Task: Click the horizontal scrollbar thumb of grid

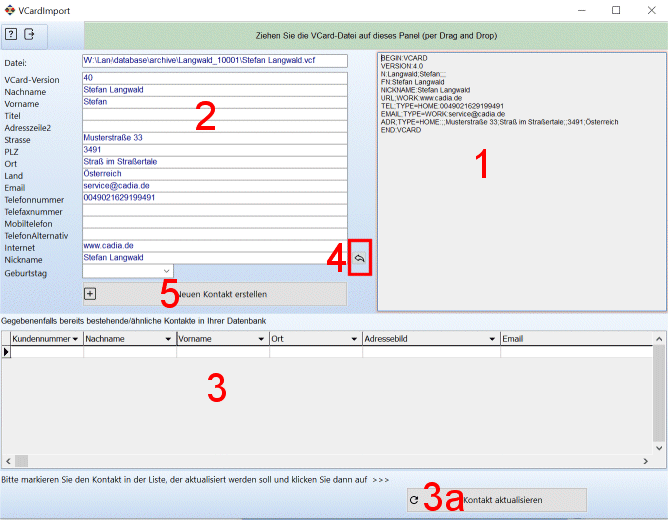Action: coord(21,461)
